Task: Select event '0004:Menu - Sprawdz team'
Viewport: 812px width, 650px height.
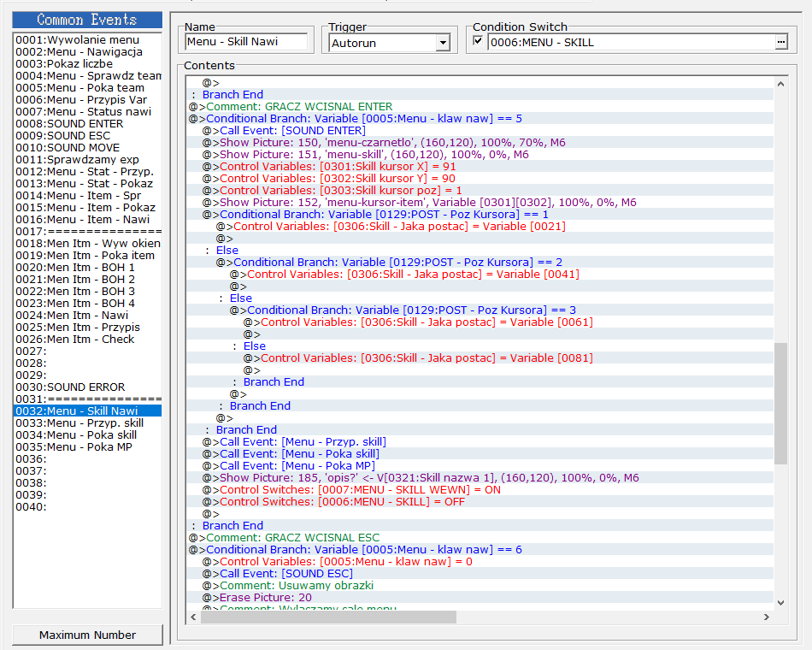Action: click(x=88, y=75)
